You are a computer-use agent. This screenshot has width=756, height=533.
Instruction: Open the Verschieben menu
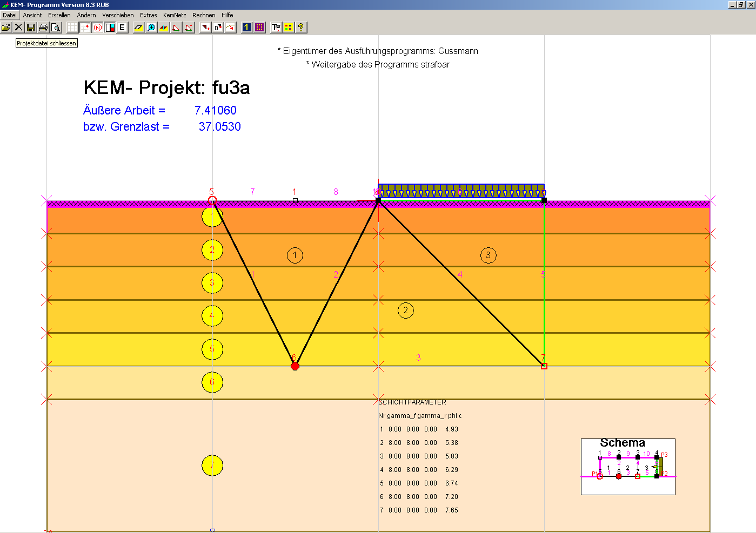click(x=118, y=15)
